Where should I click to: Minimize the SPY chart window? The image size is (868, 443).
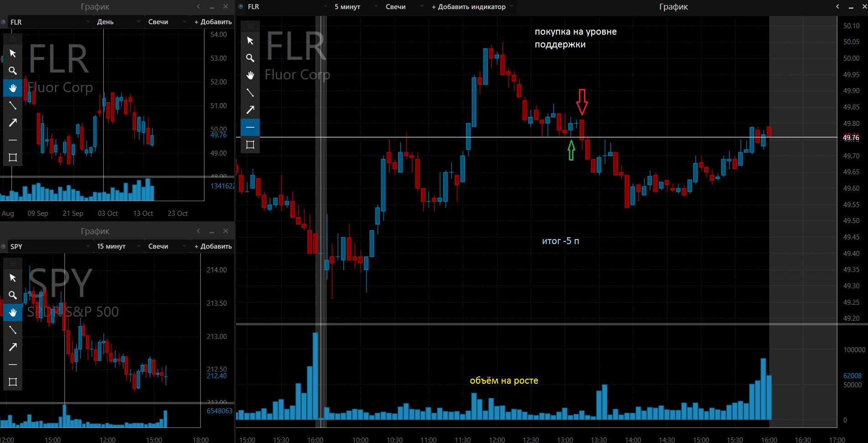tap(212, 231)
